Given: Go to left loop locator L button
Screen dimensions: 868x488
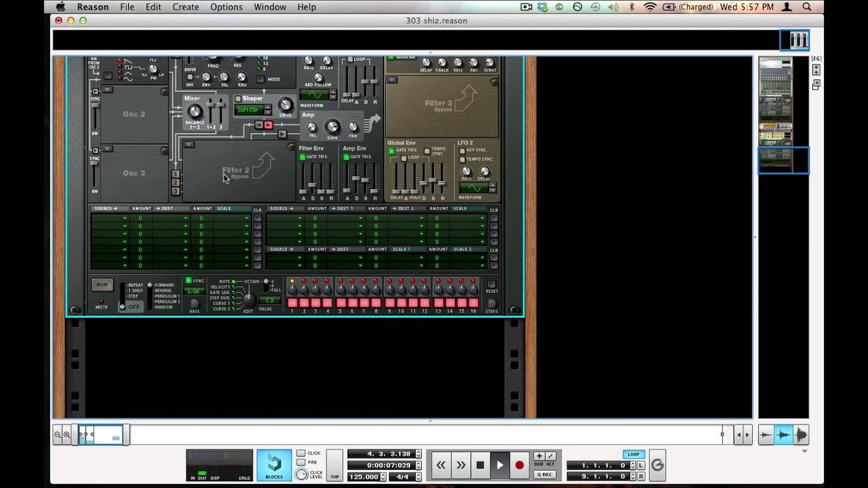Looking at the screenshot, I should click(641, 466).
